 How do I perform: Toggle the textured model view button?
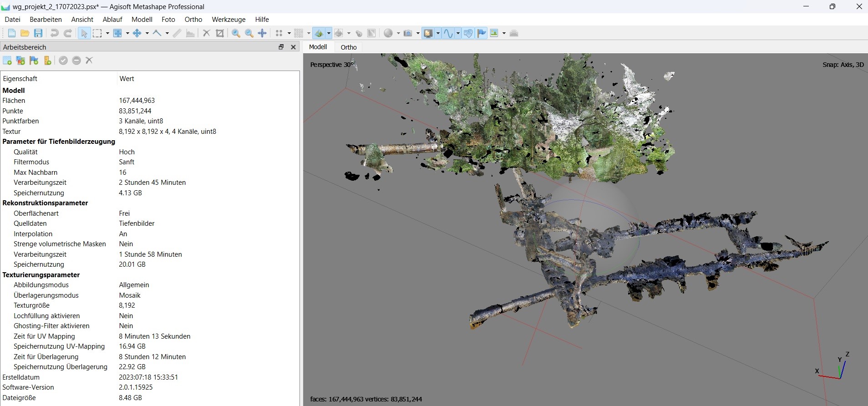click(x=319, y=33)
